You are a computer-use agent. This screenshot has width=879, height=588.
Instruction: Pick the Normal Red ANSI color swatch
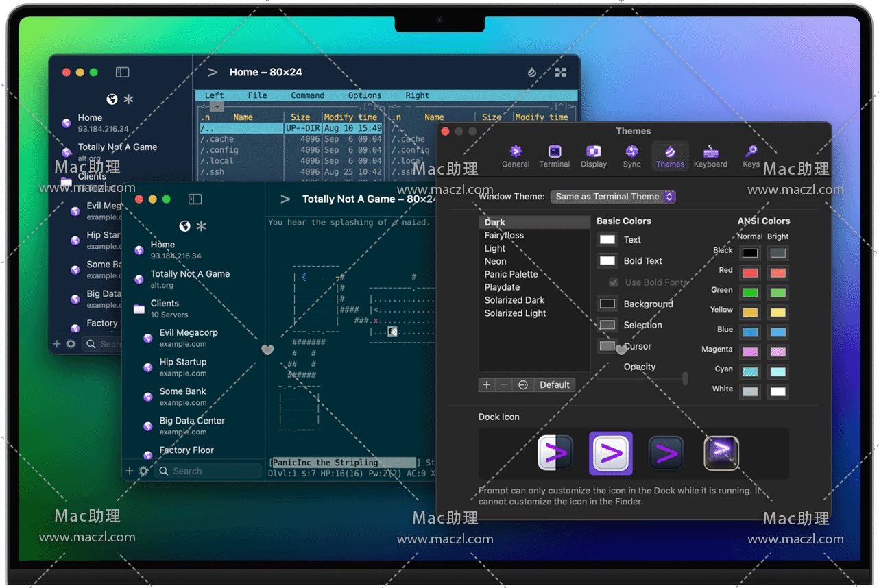coord(750,273)
